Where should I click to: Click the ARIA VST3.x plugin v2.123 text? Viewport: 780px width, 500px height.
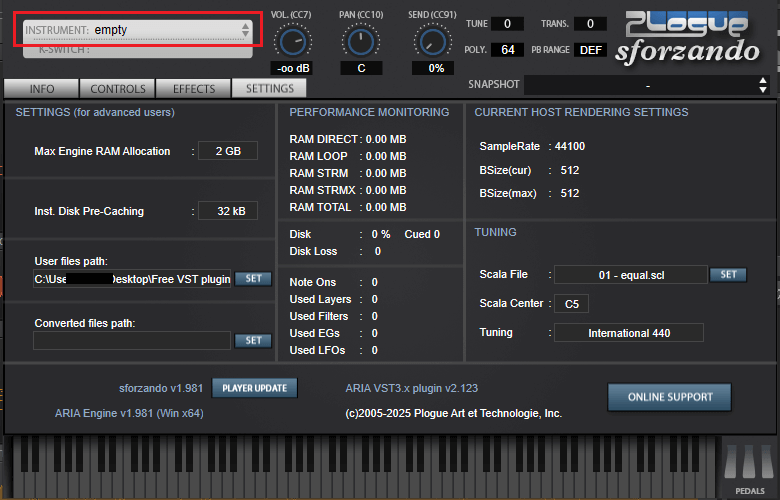411,388
